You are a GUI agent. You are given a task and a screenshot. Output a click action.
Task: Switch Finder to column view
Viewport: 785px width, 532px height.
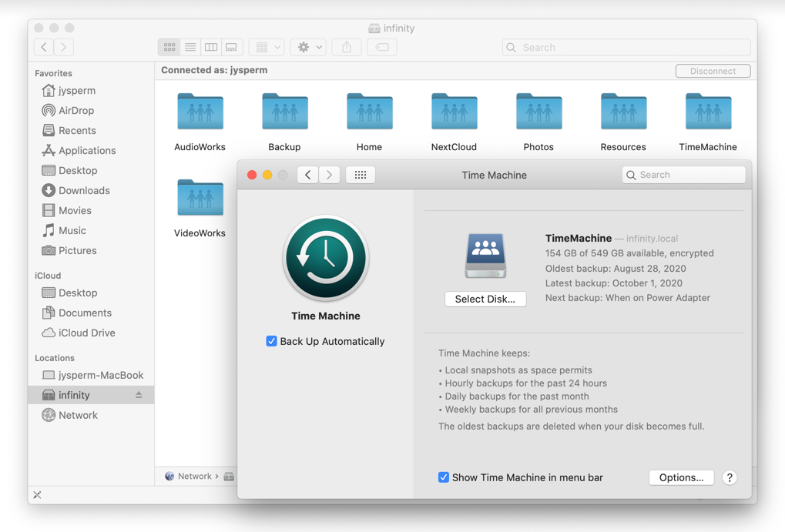pos(210,47)
